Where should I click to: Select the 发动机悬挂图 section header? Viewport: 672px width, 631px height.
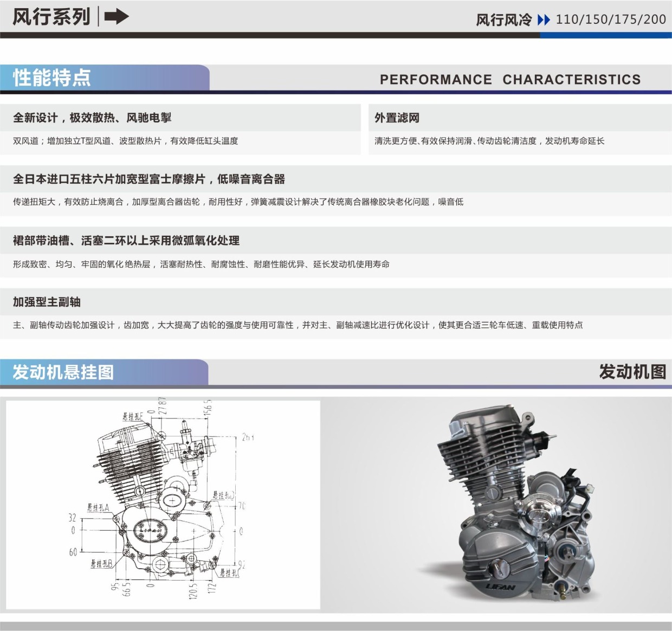point(63,372)
